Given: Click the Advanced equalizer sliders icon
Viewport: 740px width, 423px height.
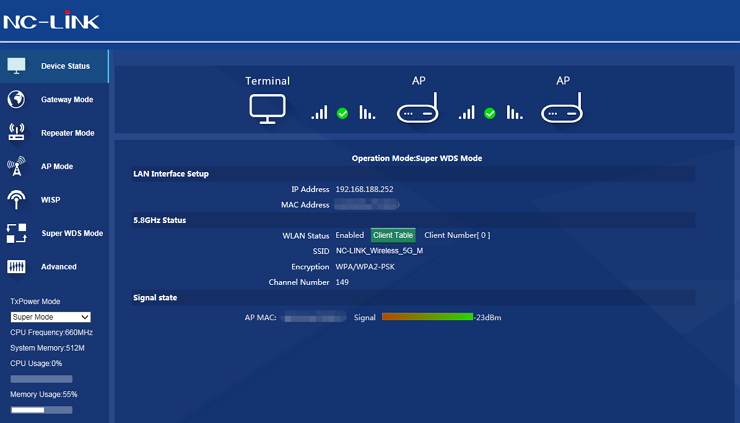Looking at the screenshot, I should pyautogui.click(x=16, y=267).
